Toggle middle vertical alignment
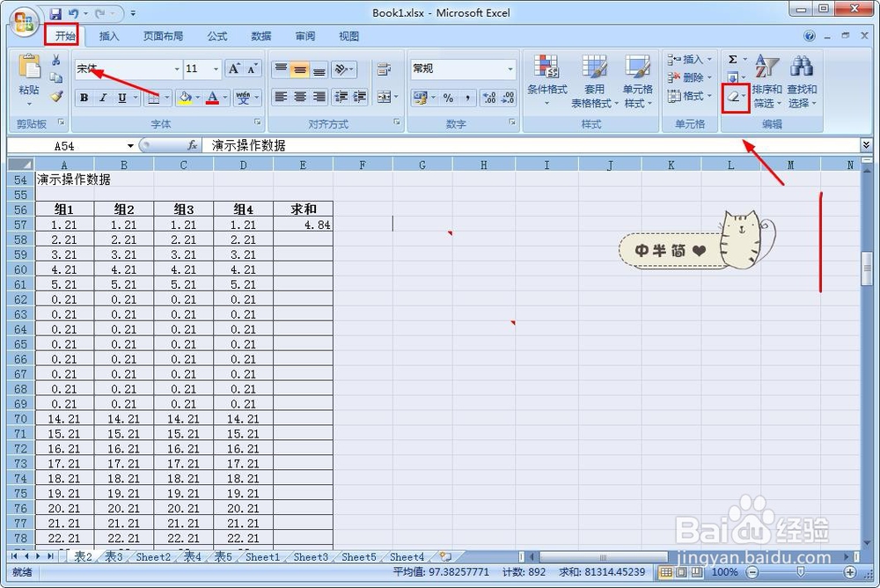The width and height of the screenshot is (880, 588). pos(300,69)
